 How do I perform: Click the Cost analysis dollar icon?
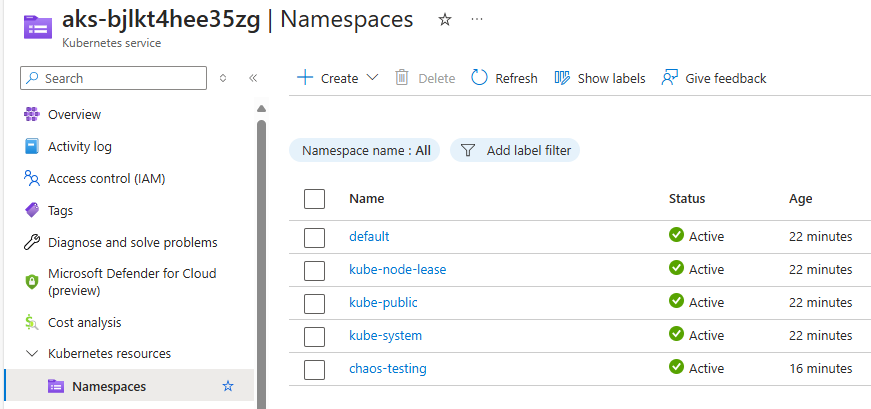[32, 322]
